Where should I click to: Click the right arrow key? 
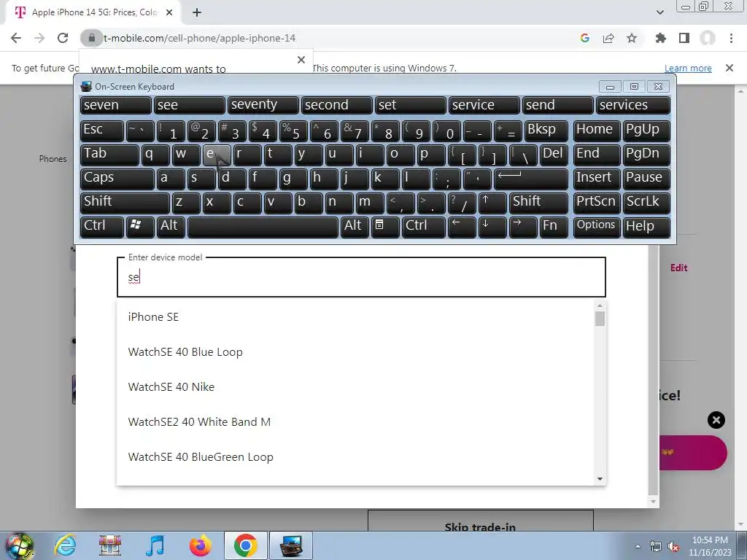[522, 227]
